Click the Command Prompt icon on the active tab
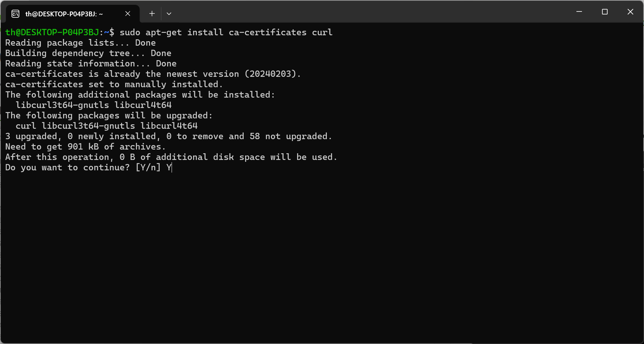This screenshot has height=344, width=644. 15,14
